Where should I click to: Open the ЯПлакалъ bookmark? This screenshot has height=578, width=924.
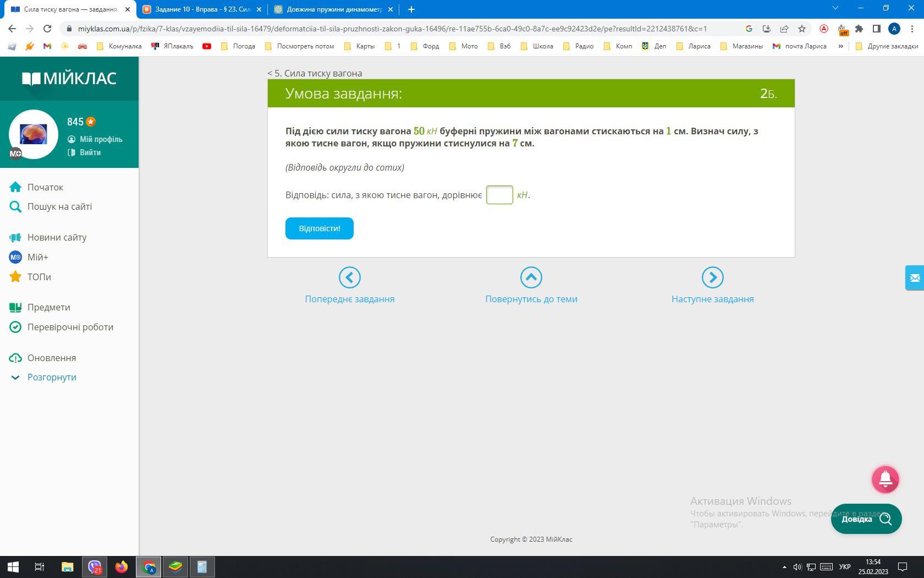tap(172, 46)
